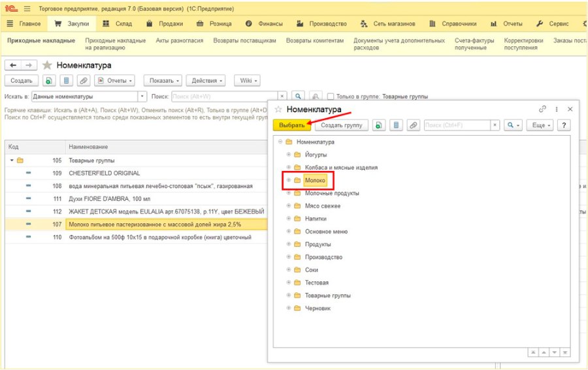This screenshot has height=370, width=588.
Task: Open the Отчеты section tab
Action: click(506, 23)
